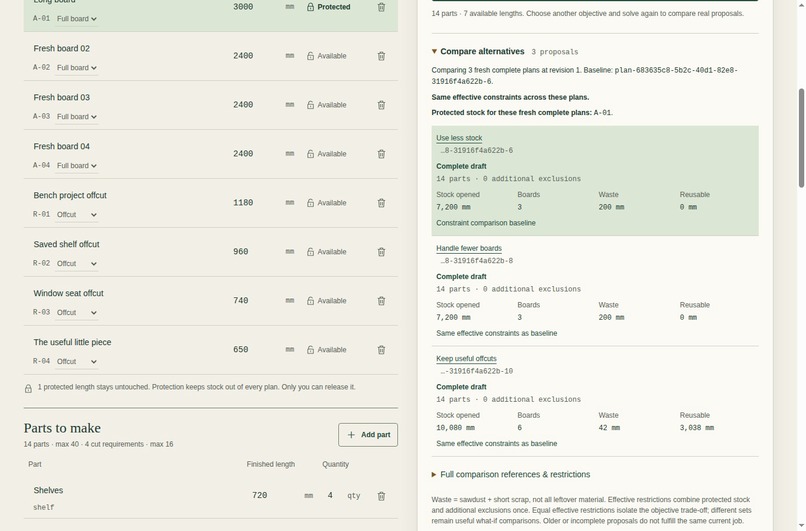
Task: Collapse the Compare alternatives section
Action: (x=478, y=51)
